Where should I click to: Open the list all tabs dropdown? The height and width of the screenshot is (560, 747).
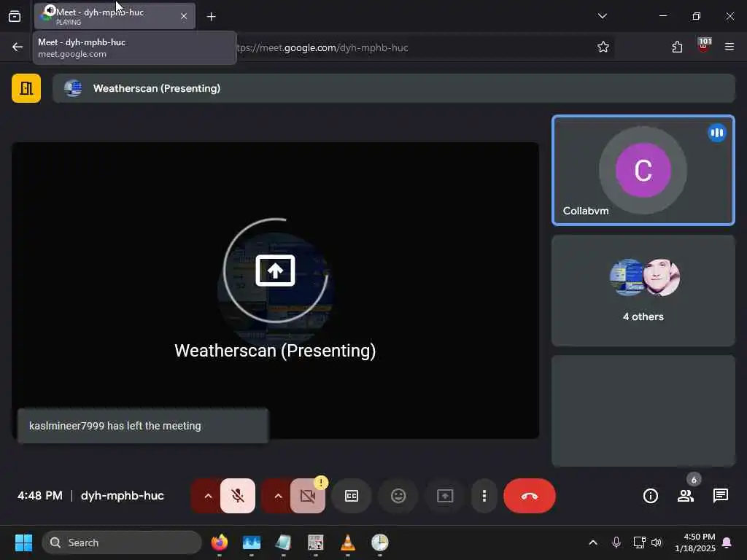pyautogui.click(x=602, y=16)
